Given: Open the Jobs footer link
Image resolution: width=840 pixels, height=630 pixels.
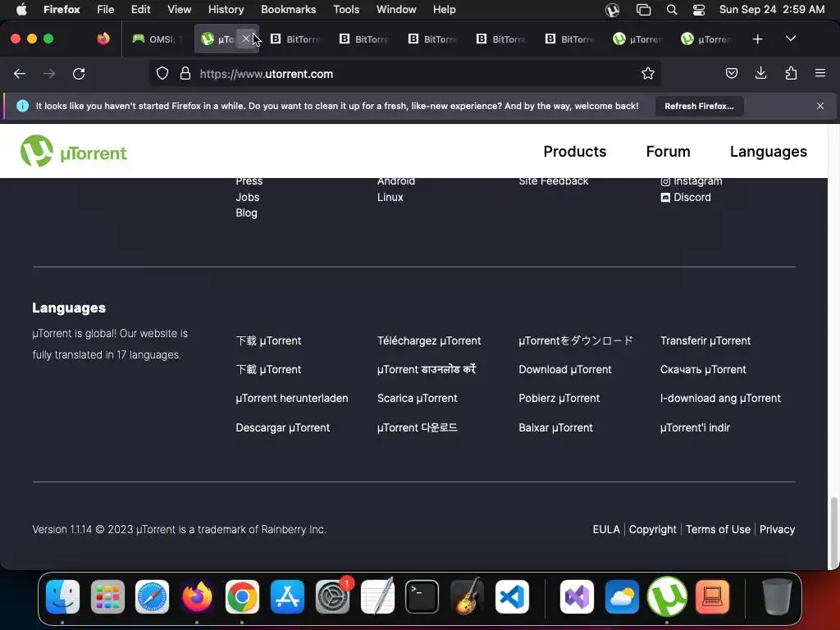Looking at the screenshot, I should click(x=248, y=197).
